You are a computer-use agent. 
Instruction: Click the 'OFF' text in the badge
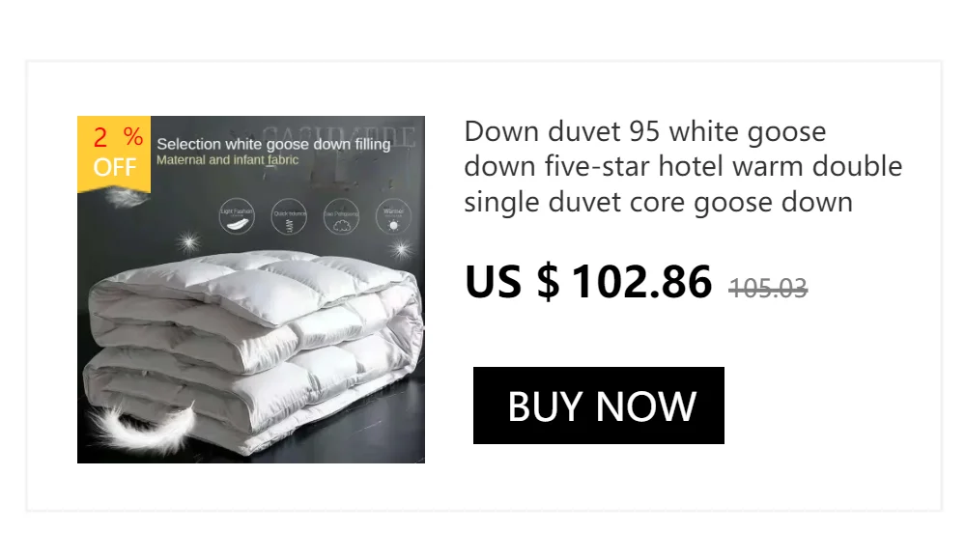coord(115,167)
